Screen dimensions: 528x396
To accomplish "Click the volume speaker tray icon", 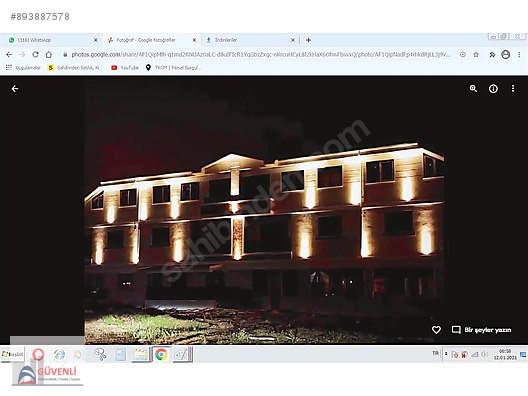I will [x=485, y=354].
